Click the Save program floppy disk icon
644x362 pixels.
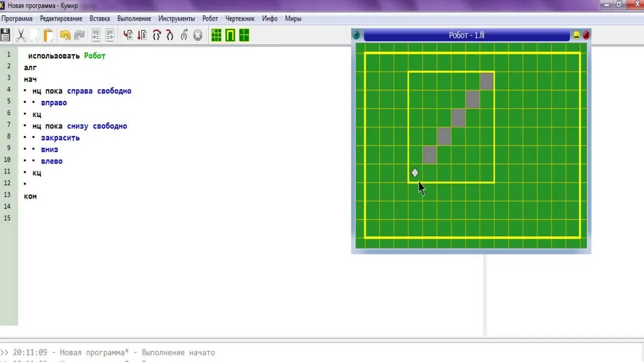5,35
